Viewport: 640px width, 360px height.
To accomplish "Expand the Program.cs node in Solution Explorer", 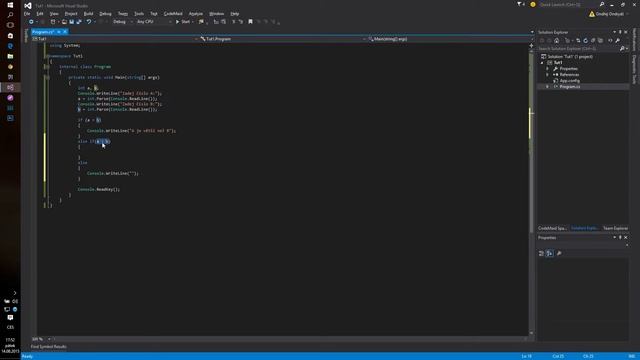I will [548, 87].
